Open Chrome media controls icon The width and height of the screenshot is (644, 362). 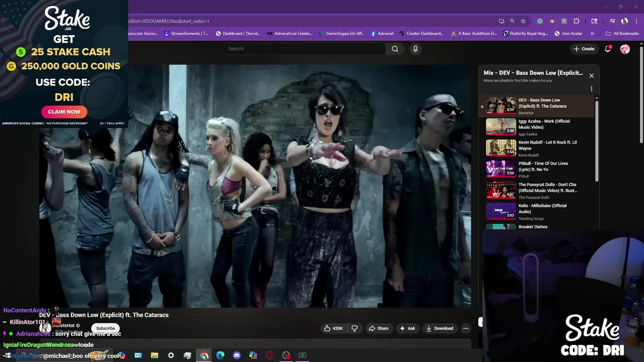(612, 21)
